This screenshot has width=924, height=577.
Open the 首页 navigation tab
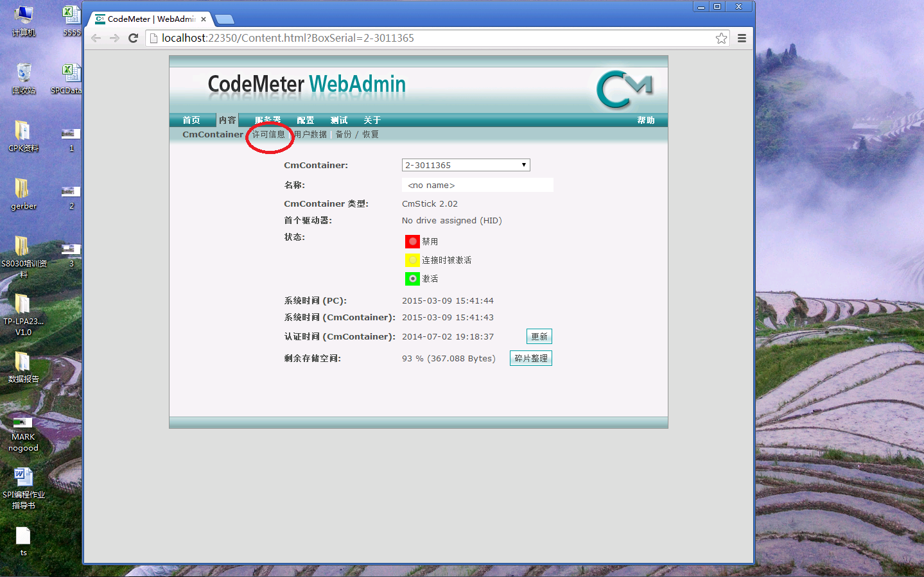(191, 120)
